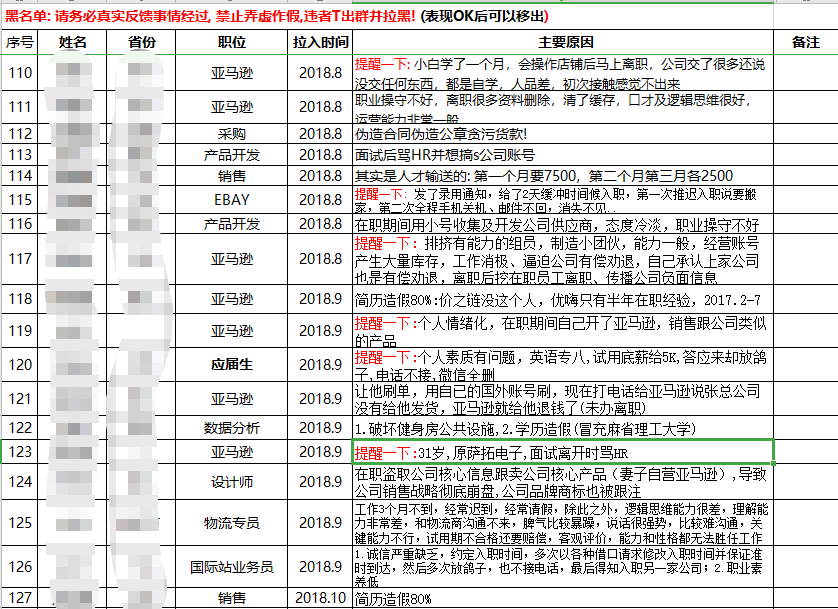The height and width of the screenshot is (609, 838).
Task: Select the 备注 header cell
Action: (x=805, y=42)
